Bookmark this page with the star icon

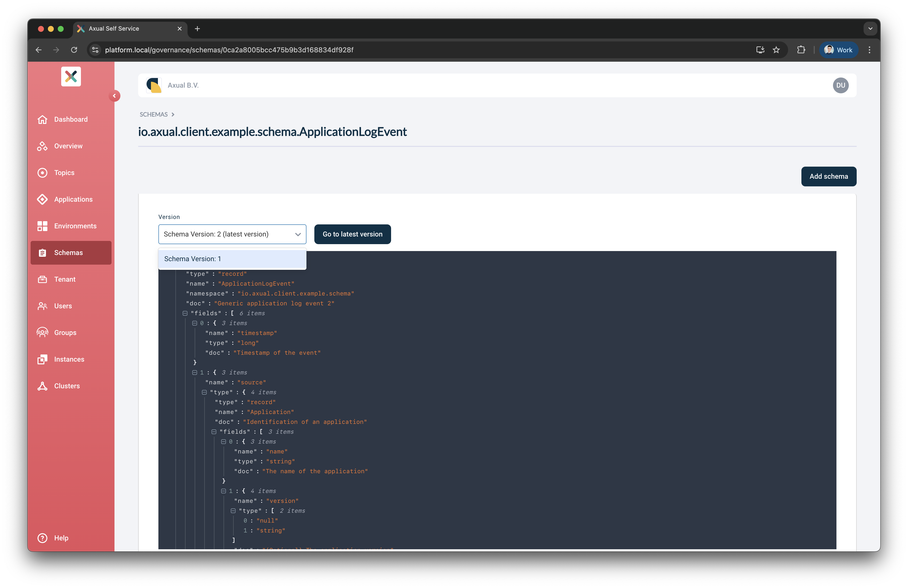click(x=776, y=50)
